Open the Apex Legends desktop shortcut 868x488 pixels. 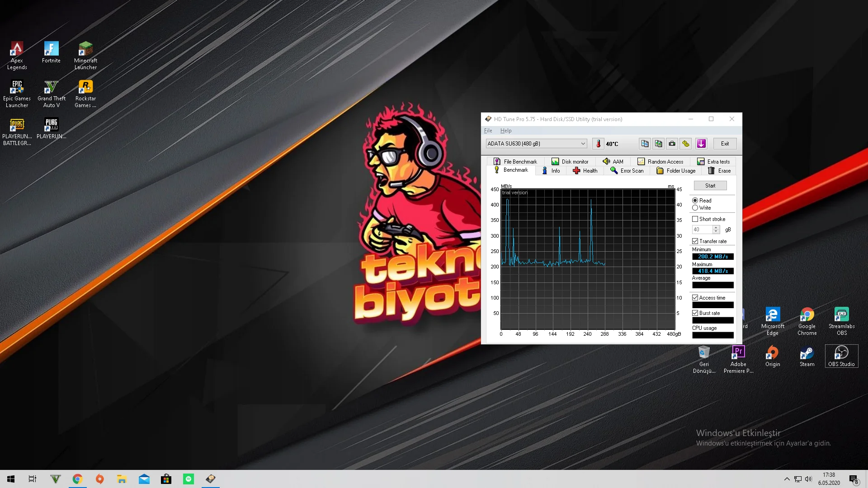(x=17, y=56)
